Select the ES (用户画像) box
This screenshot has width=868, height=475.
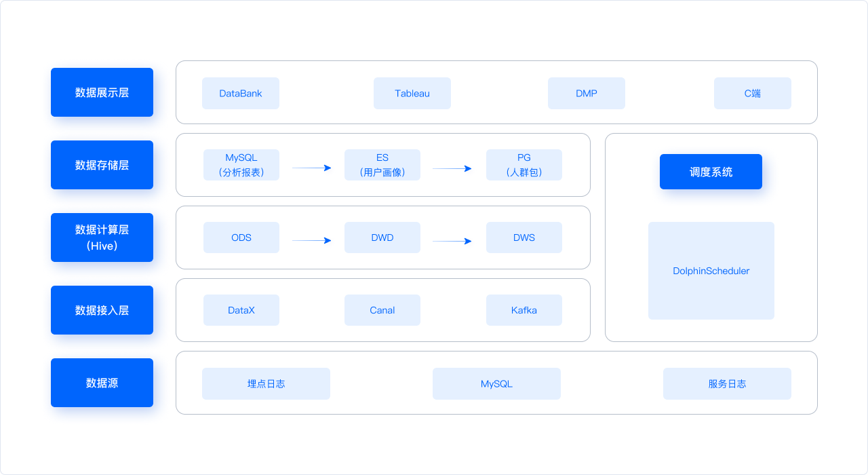tap(382, 165)
